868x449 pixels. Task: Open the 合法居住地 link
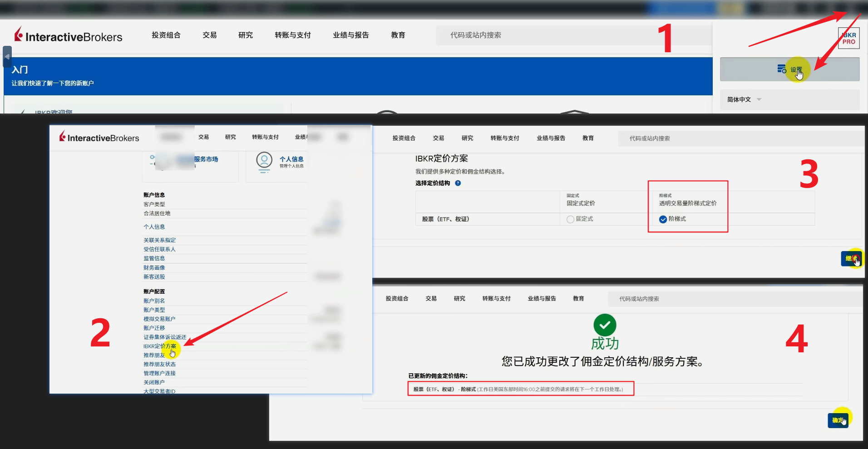tap(157, 213)
